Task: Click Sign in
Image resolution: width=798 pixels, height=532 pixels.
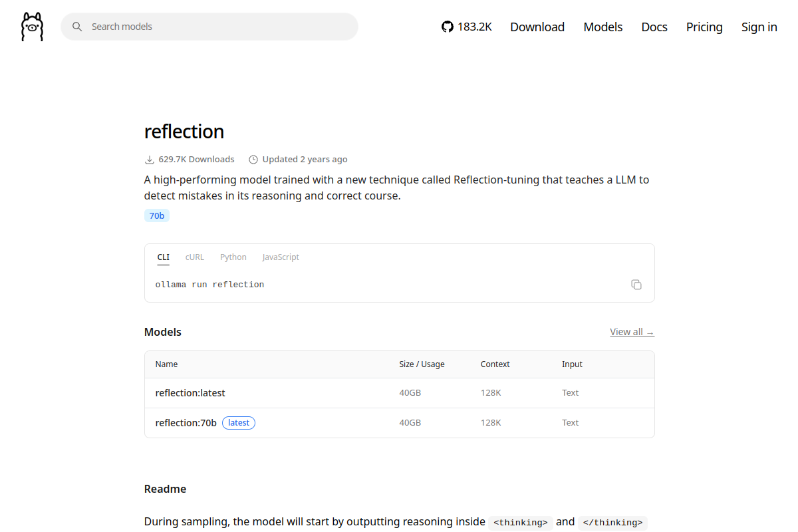Action: click(x=759, y=27)
